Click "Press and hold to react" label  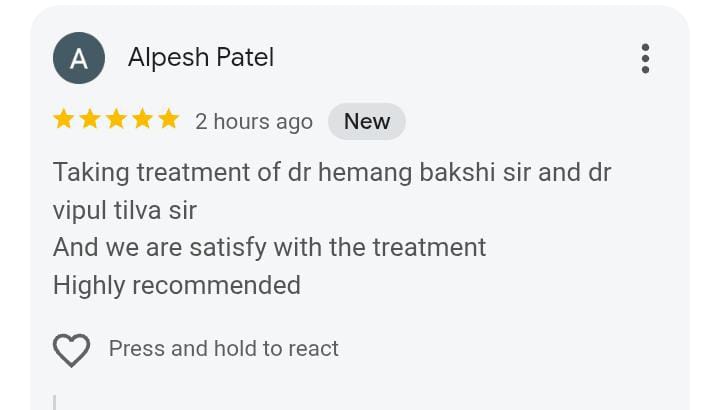click(x=223, y=349)
